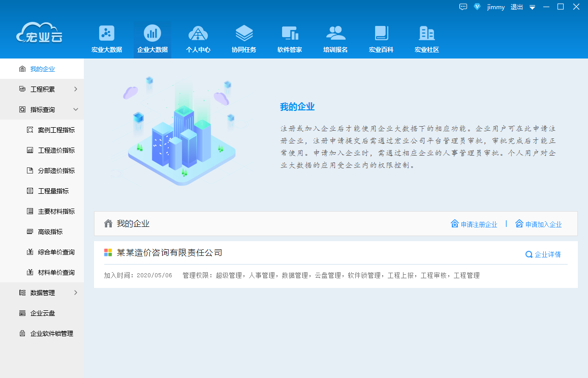The width and height of the screenshot is (588, 378).
Task: Open 宏业百科 from the navigation bar
Action: 381,38
